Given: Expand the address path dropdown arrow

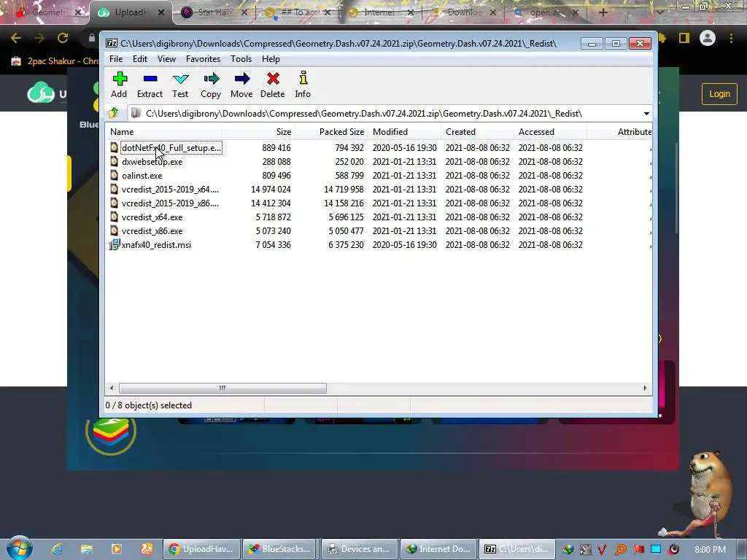Looking at the screenshot, I should tap(646, 114).
